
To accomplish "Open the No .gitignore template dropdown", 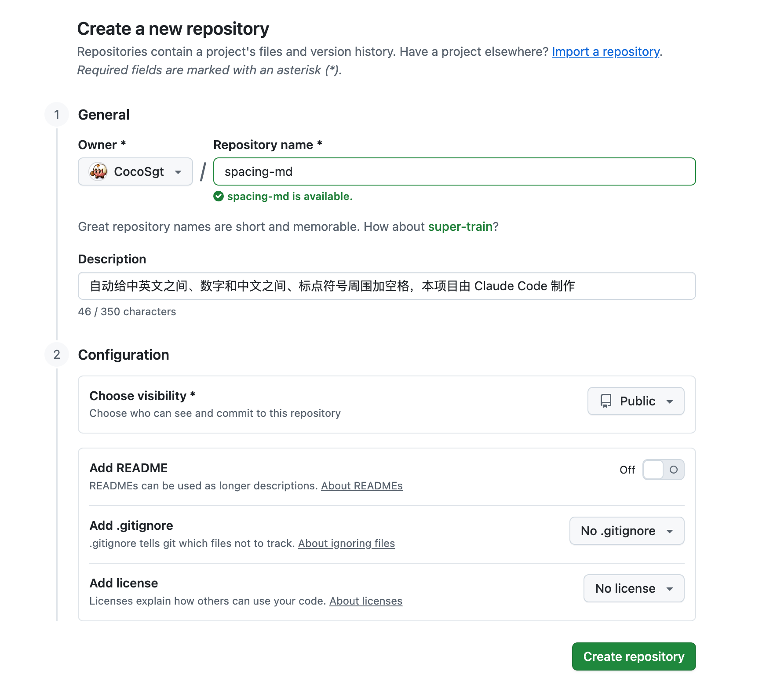I will coord(627,531).
